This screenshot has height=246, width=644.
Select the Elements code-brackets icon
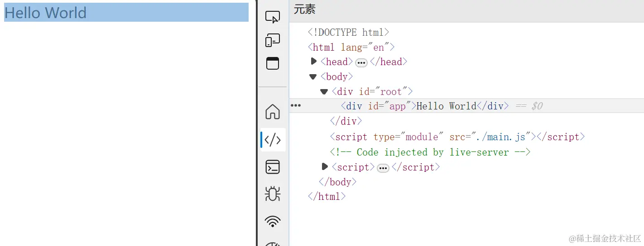(273, 140)
